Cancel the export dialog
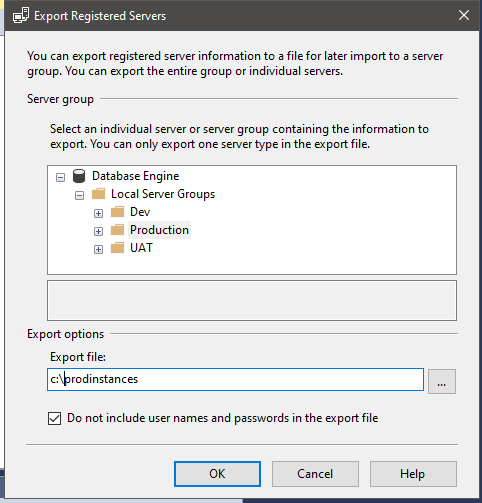 click(x=315, y=474)
